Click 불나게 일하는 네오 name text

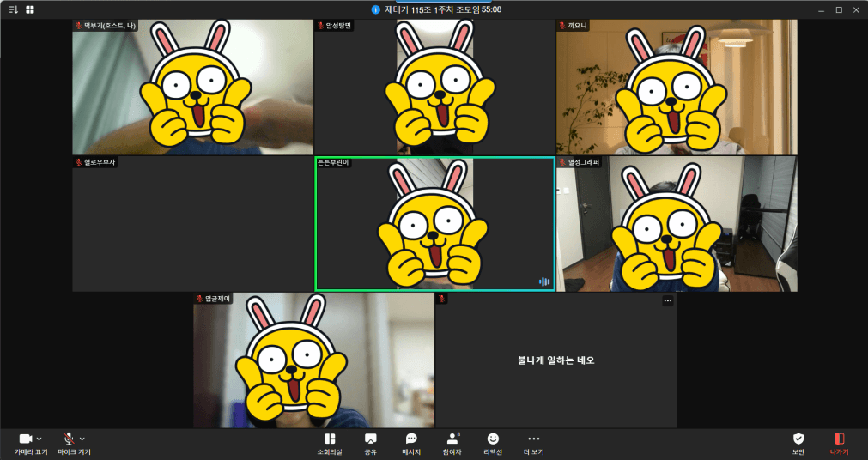coord(555,360)
